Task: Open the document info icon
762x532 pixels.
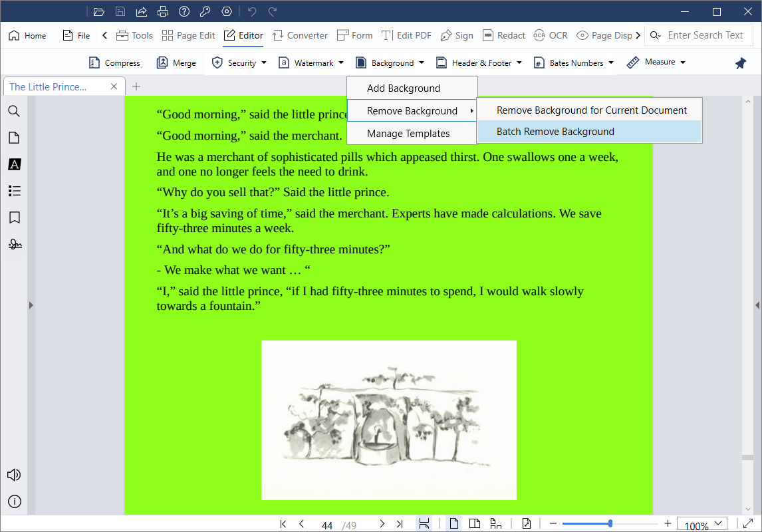Action: click(x=15, y=501)
